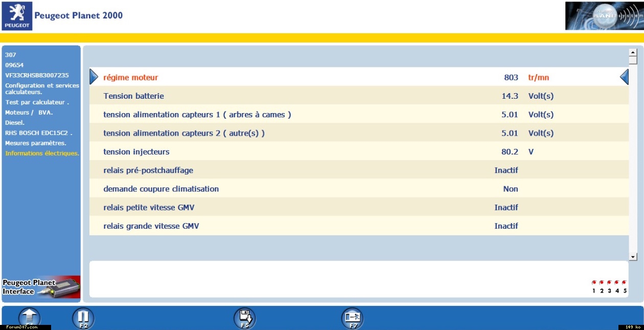
Task: Click the Peugeot Planet Interface device image
Action: click(41, 287)
